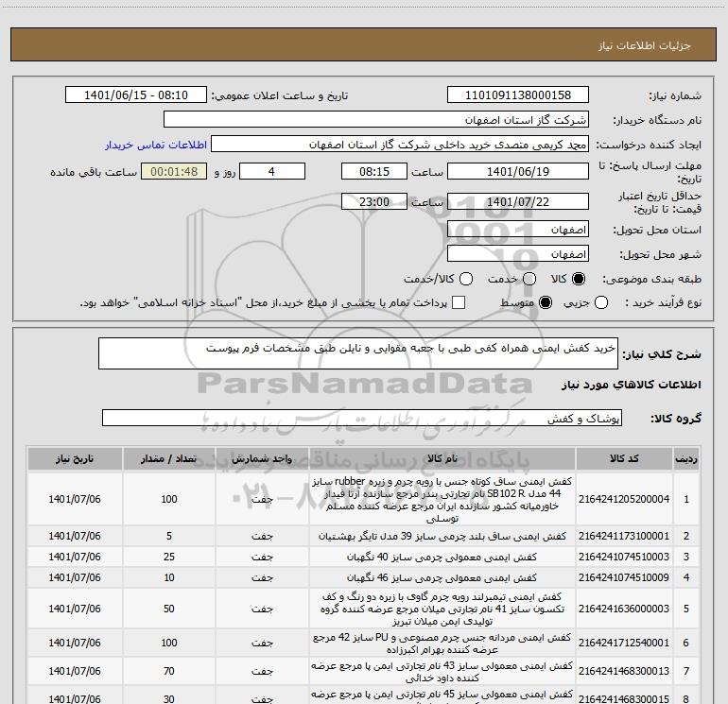Click product code 2164241173100001
The image size is (728, 704).
point(624,536)
